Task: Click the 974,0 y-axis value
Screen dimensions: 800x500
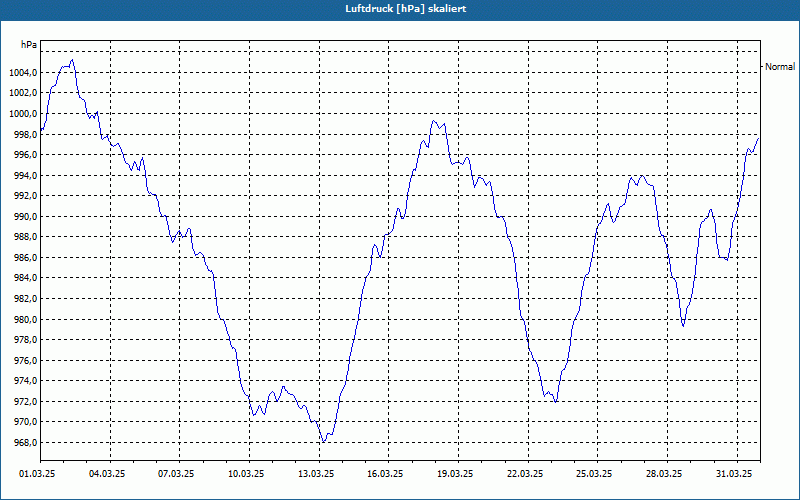Action: pyautogui.click(x=25, y=381)
